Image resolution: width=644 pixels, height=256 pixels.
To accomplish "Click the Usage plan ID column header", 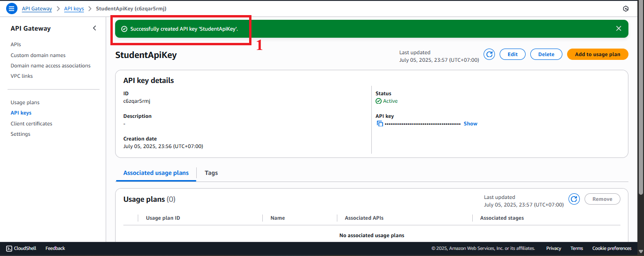I will pyautogui.click(x=163, y=218).
